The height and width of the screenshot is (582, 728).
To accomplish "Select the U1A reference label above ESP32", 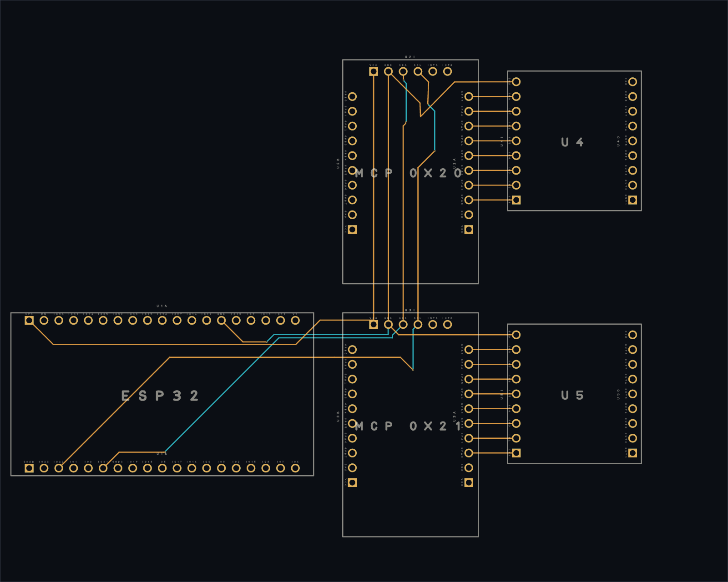I will click(162, 306).
